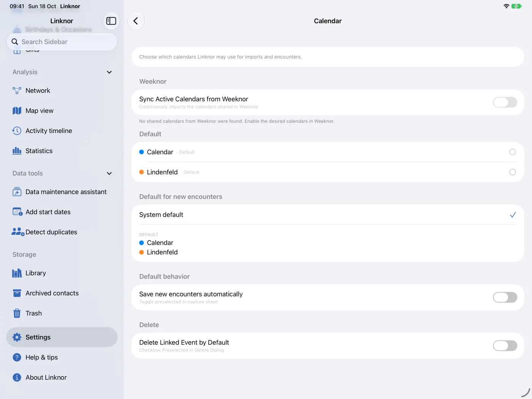Select Settings in the sidebar
The height and width of the screenshot is (399, 532).
pyautogui.click(x=62, y=337)
